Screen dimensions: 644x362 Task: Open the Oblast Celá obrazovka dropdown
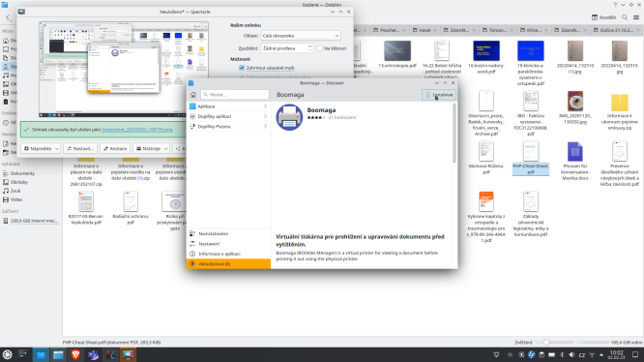[x=301, y=36]
